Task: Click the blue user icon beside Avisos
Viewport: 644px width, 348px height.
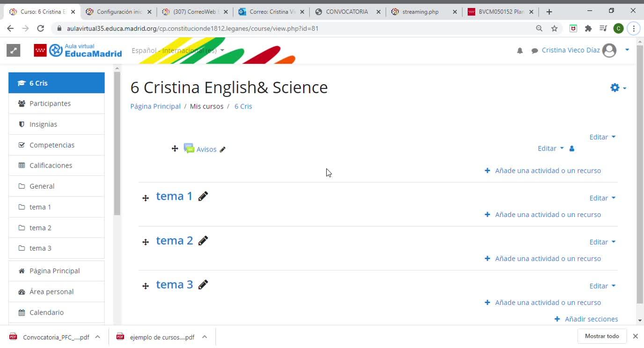Action: [572, 149]
